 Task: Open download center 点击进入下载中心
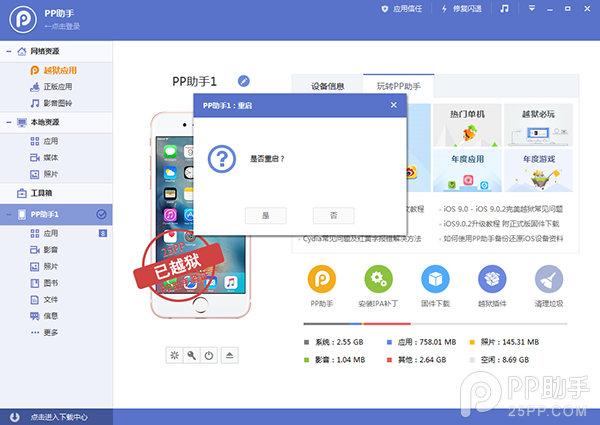[56, 417]
